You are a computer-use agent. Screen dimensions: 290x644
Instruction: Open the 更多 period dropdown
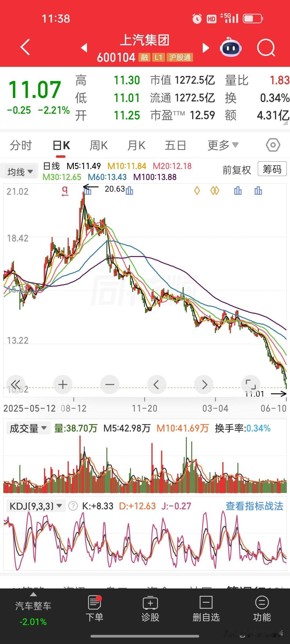223,145
